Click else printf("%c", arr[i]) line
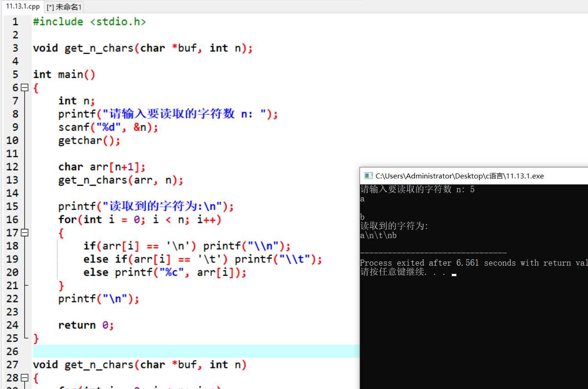 (x=165, y=272)
